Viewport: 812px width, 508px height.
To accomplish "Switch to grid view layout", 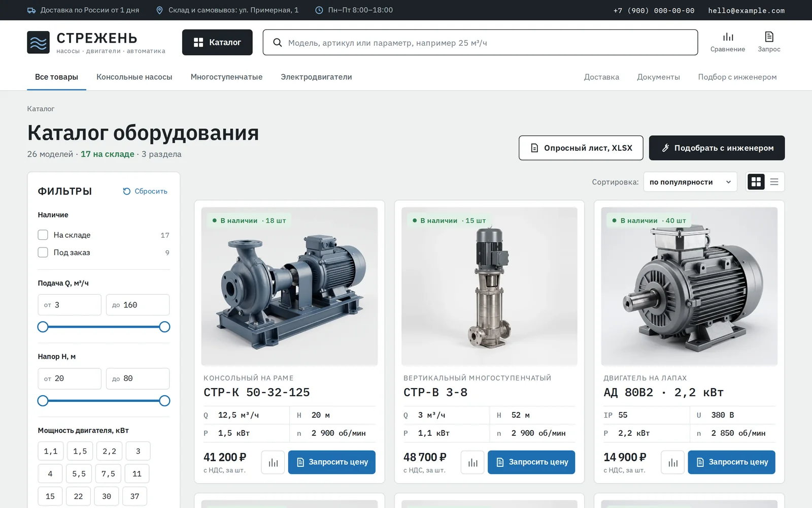I will tap(756, 182).
